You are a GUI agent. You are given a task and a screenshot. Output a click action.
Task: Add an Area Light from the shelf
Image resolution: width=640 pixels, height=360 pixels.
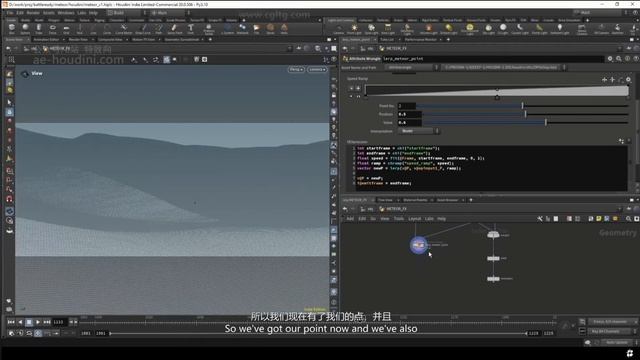click(388, 29)
